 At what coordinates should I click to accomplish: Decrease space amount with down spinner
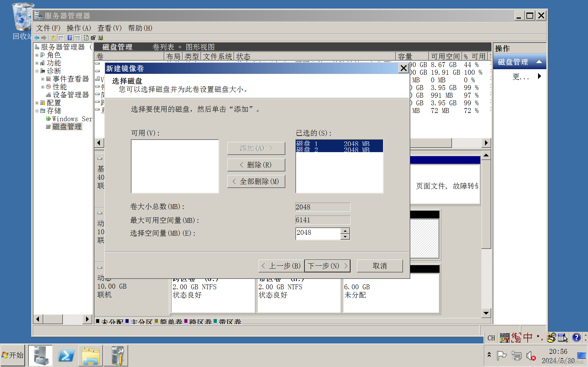coord(345,237)
